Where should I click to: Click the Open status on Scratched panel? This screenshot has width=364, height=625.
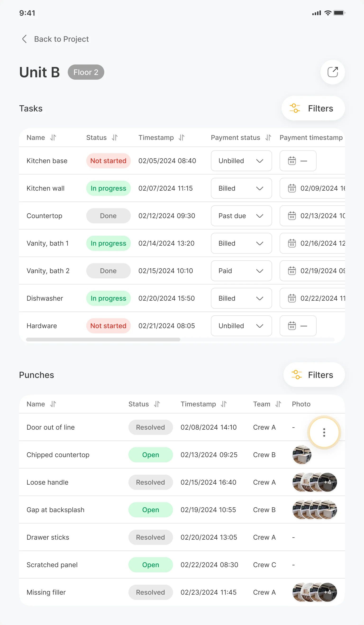[150, 565]
